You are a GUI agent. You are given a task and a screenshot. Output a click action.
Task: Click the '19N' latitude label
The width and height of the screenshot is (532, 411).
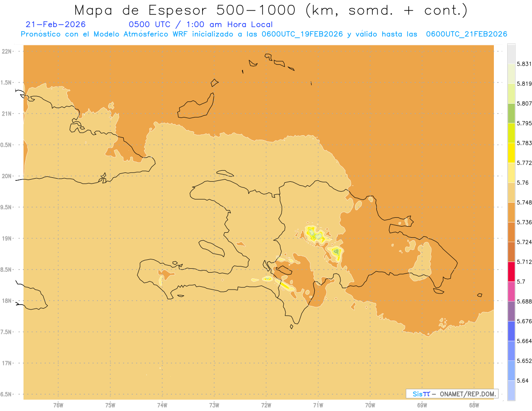coord(8,239)
